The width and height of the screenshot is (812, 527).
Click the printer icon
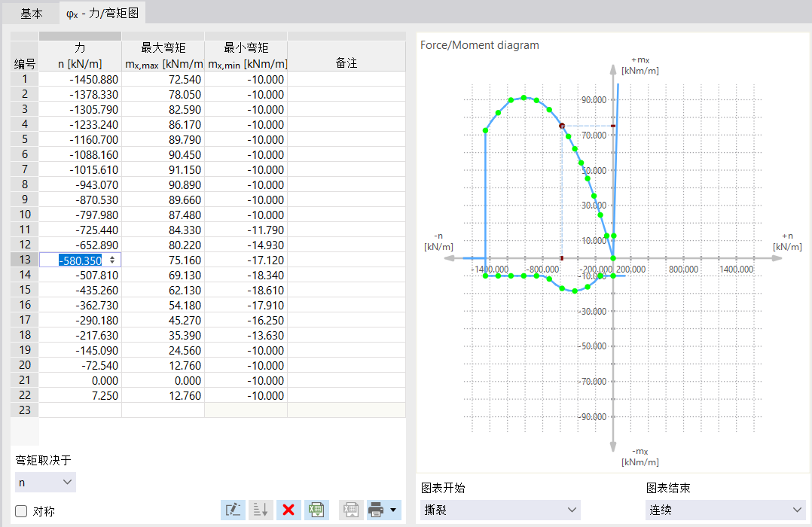coord(376,510)
